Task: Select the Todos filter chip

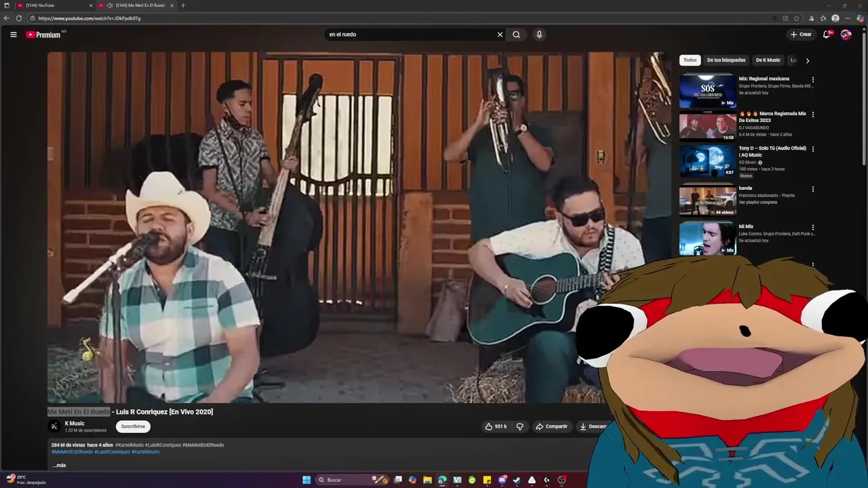Action: (690, 60)
